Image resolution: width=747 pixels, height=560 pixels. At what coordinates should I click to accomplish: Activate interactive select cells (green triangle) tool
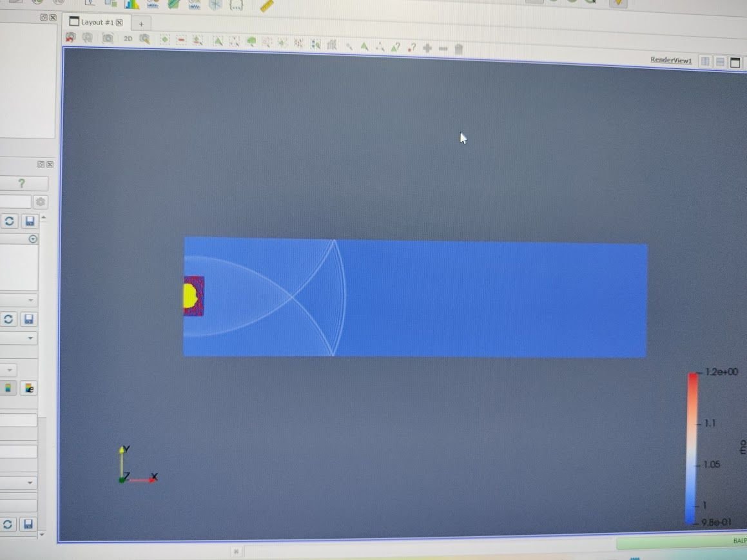pos(364,46)
